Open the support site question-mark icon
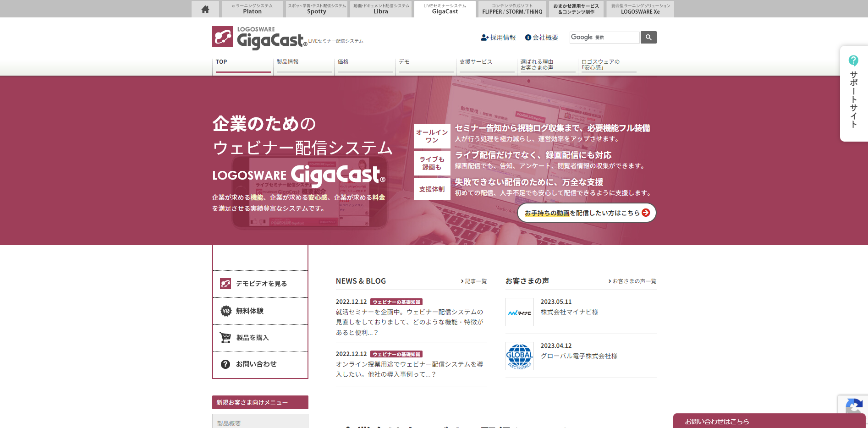868x428 pixels. click(853, 60)
